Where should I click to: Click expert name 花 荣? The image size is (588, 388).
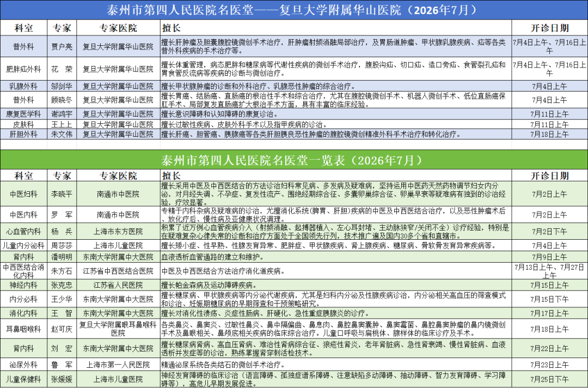[x=62, y=69]
